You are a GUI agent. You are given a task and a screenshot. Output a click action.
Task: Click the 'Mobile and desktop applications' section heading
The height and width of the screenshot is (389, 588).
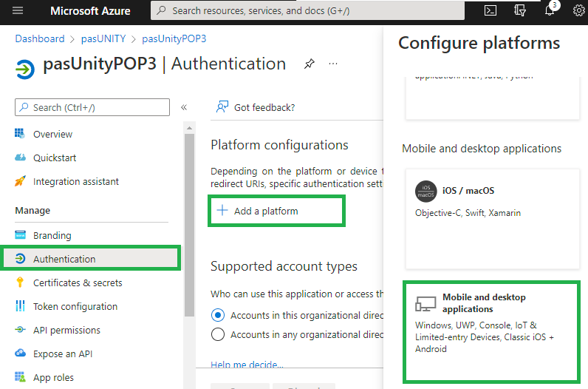click(x=482, y=149)
